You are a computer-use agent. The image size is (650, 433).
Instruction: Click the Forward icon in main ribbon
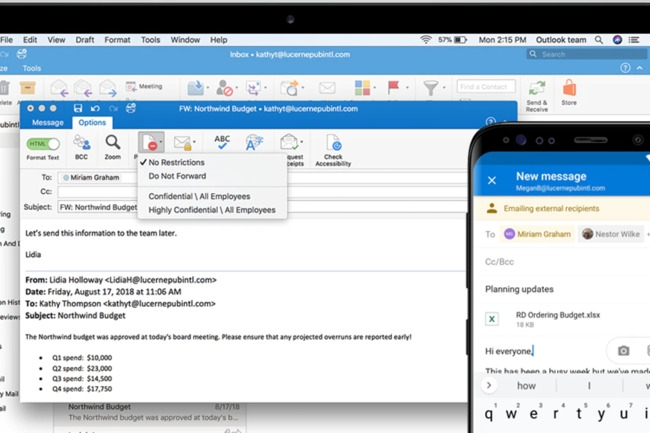108,88
